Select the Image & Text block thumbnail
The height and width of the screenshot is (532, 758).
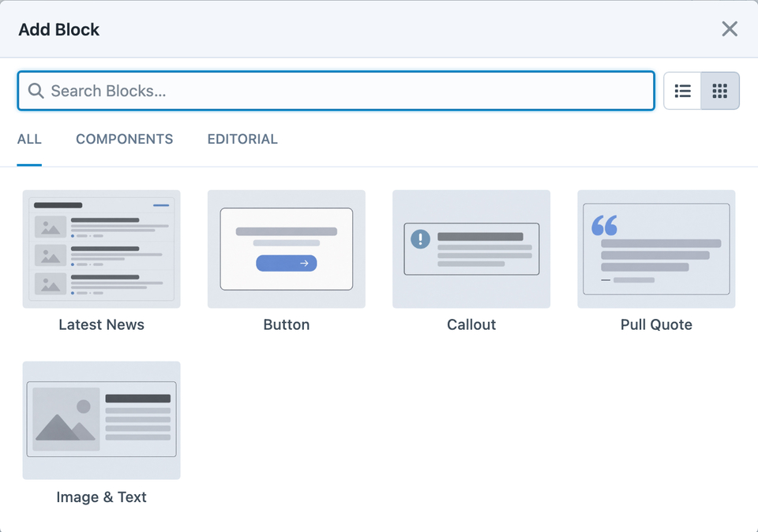pos(102,421)
